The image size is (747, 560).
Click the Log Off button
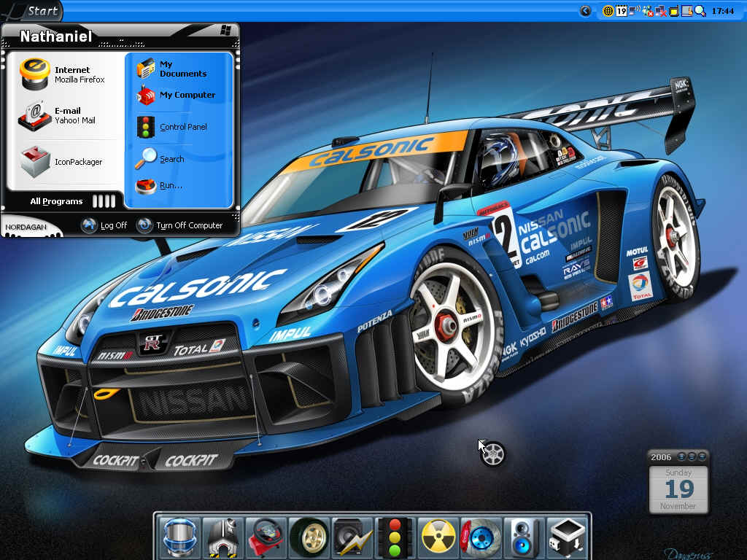click(x=105, y=225)
